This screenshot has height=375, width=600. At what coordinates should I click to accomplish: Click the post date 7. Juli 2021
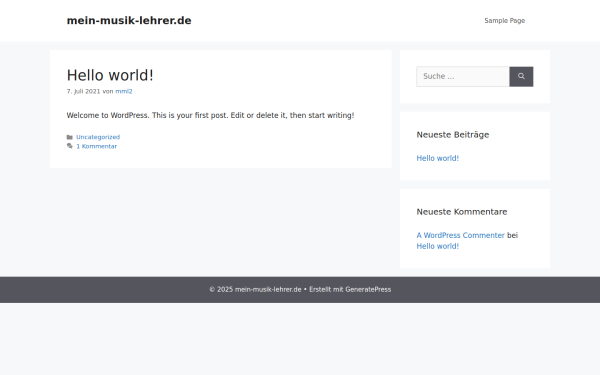83,91
